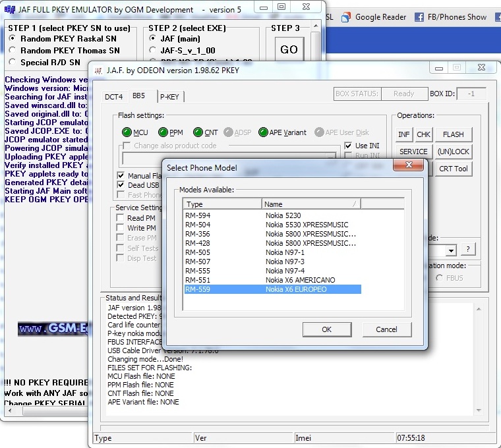Click the Status and Results scroll up arrow

(x=479, y=309)
